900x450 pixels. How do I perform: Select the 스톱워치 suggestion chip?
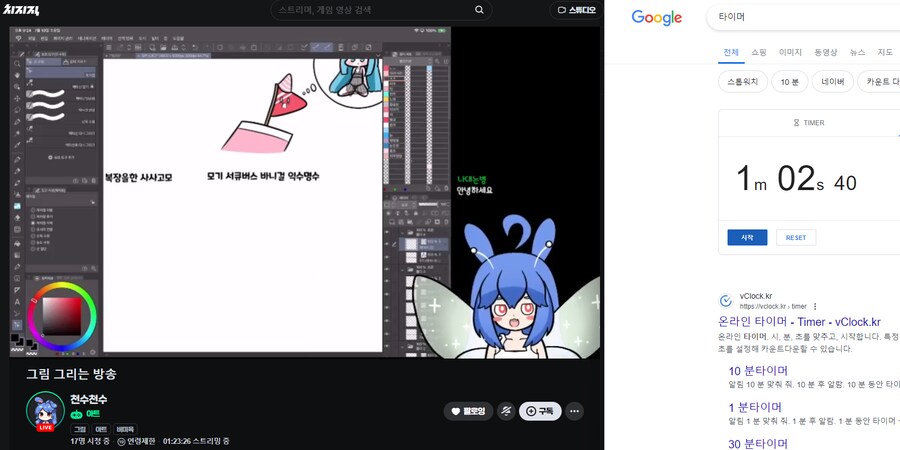742,82
